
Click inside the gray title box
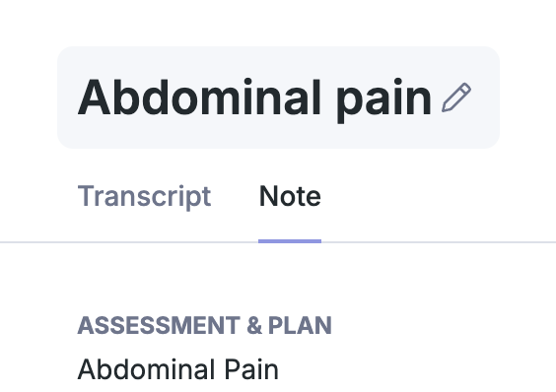coord(278,98)
